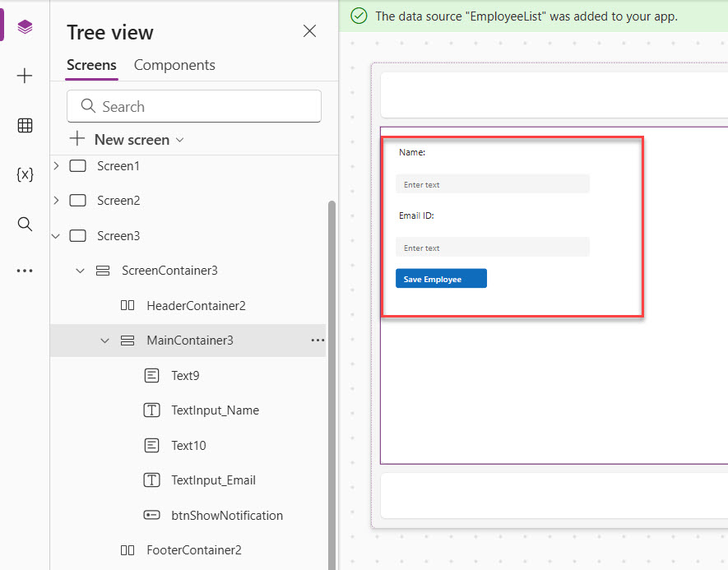This screenshot has width=728, height=570.
Task: Select ScreenContainer3 in the tree
Action: 169,271
